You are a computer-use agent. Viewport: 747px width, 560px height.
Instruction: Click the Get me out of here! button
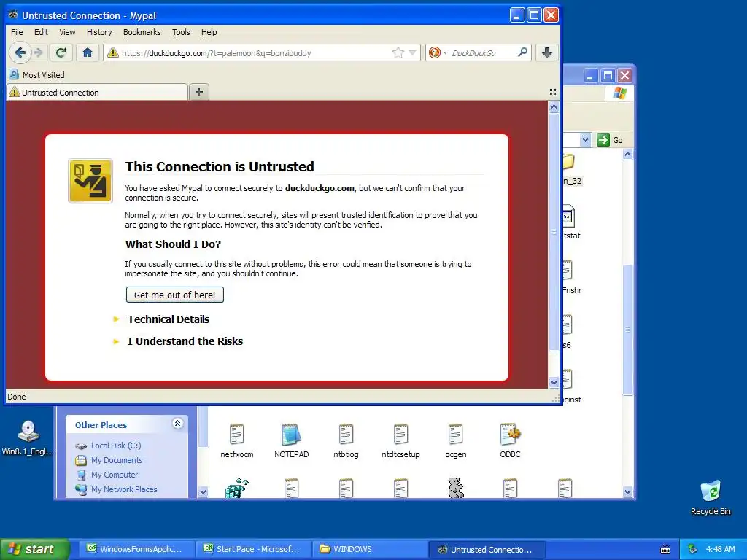(175, 295)
